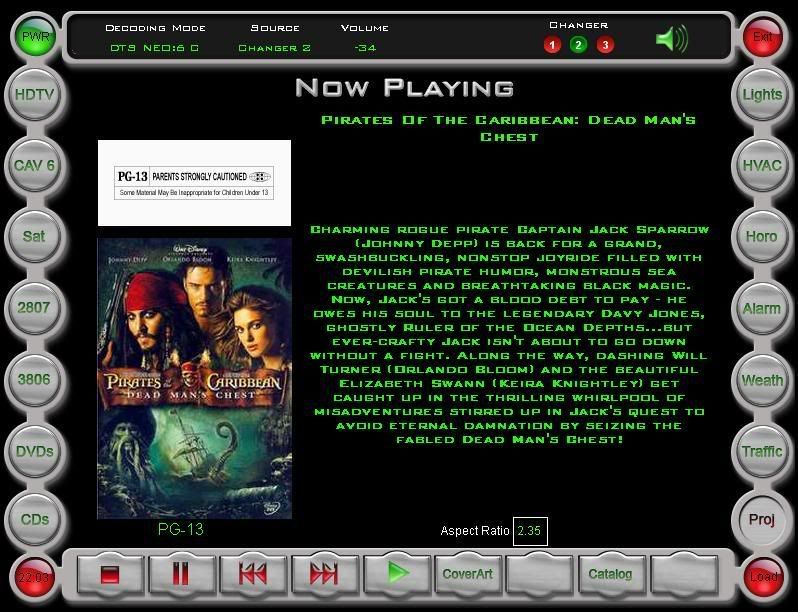Viewport: 798px width, 612px height.
Task: Open the DVDs section
Action: pos(34,451)
